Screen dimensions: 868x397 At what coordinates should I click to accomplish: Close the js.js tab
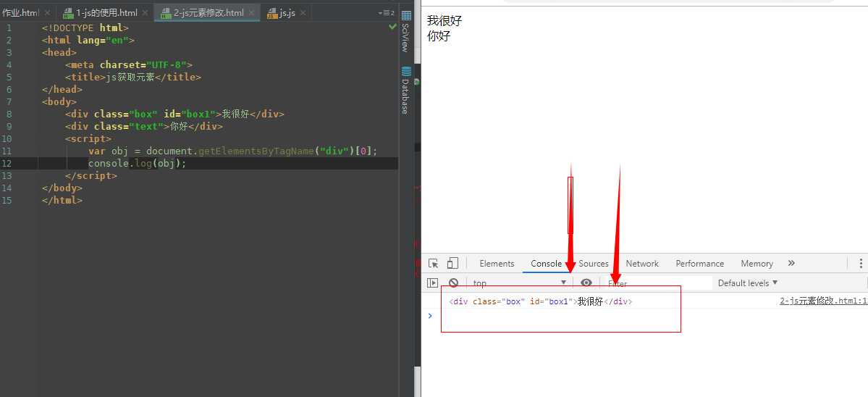(303, 13)
